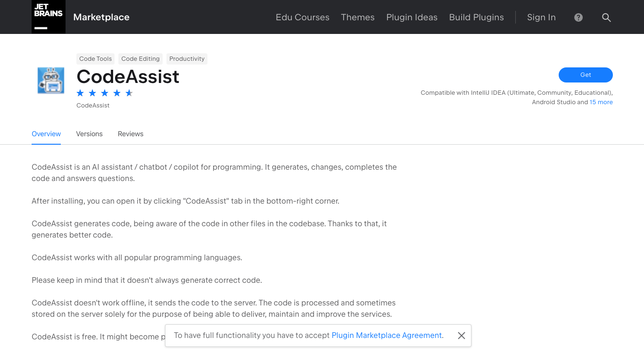This screenshot has width=644, height=362.
Task: Click the CodeAssist plugin logo
Action: 50,80
